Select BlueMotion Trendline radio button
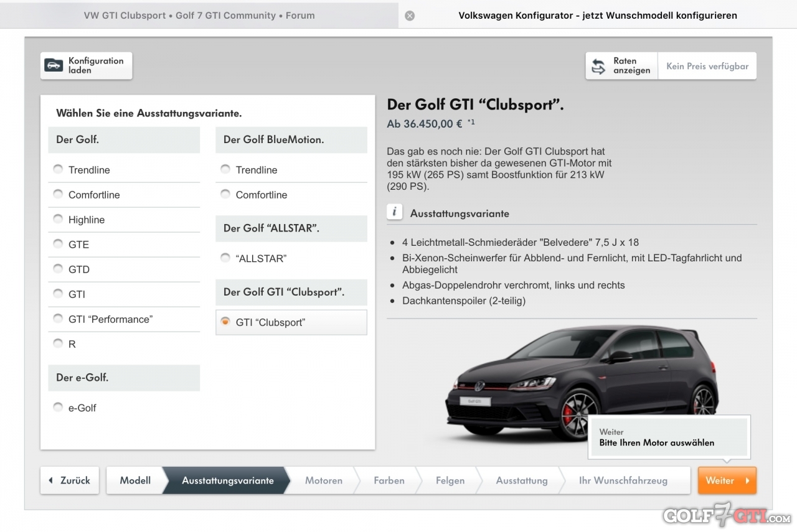Viewport: 797px width, 532px height. point(225,169)
